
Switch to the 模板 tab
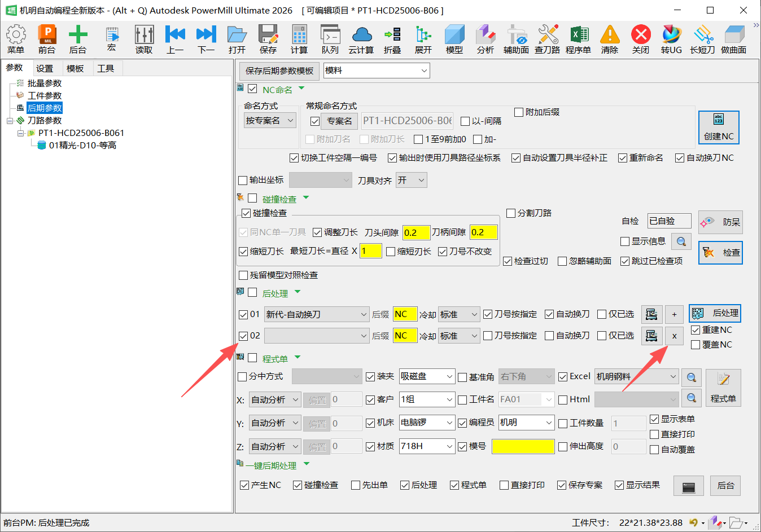pos(75,68)
